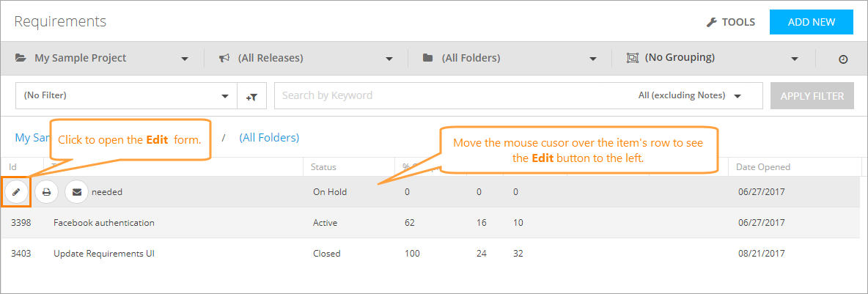
Task: Click the (All Folders) breadcrumb link
Action: [269, 137]
